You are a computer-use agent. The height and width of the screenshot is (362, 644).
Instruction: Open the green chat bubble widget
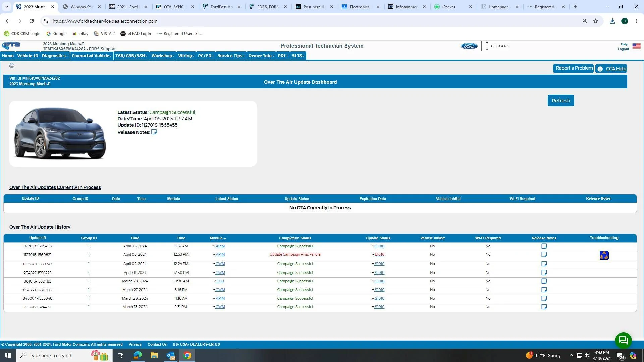tap(623, 340)
